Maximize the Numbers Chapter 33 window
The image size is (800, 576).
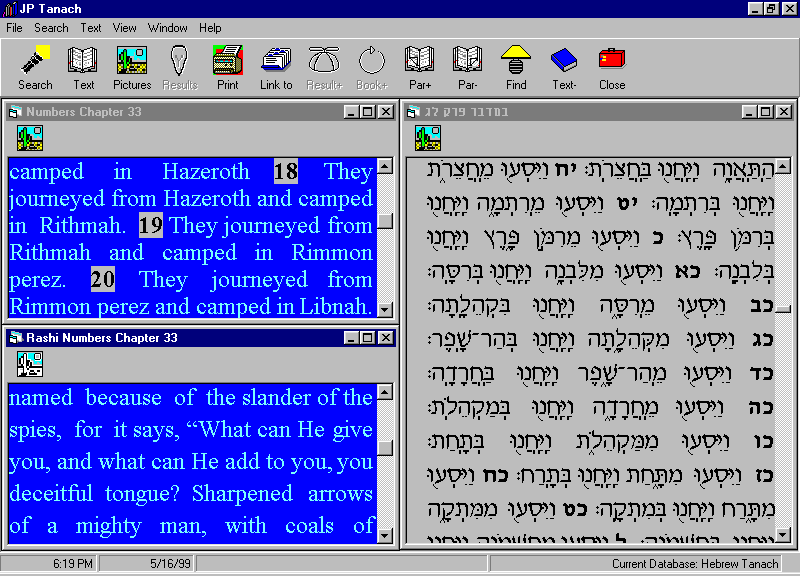tap(367, 112)
